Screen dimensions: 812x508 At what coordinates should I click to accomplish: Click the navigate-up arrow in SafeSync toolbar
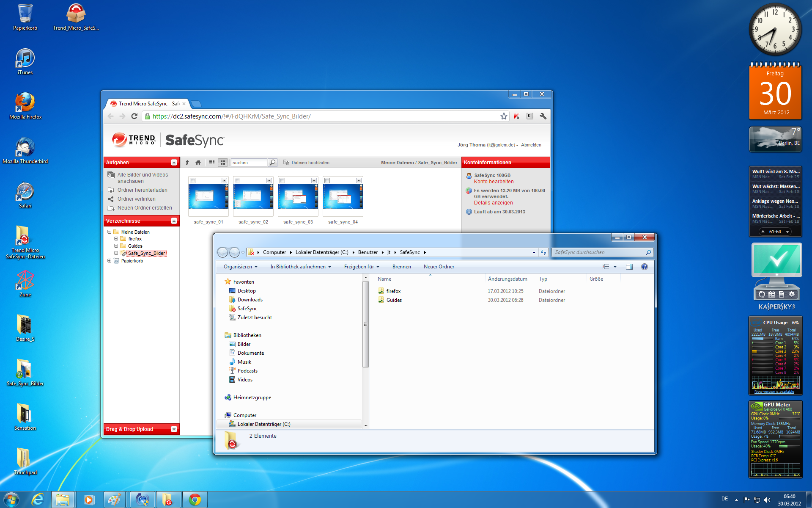coord(187,162)
